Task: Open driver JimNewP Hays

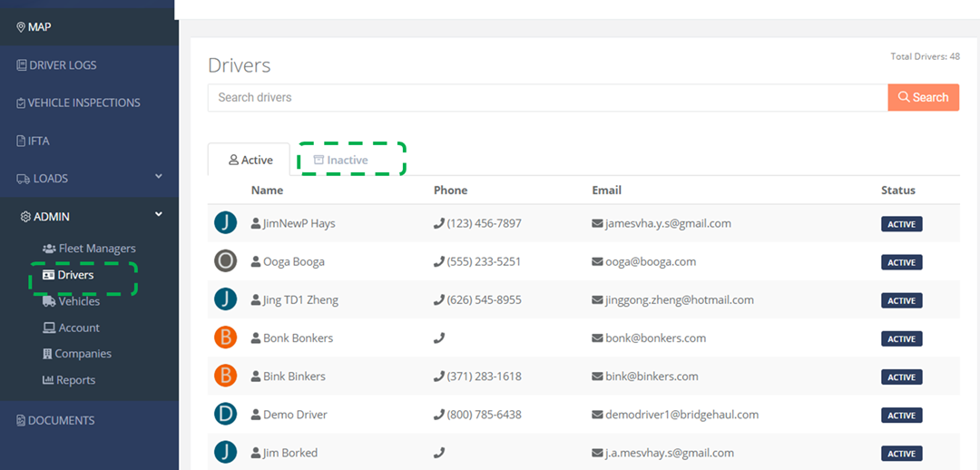Action: 299,223
